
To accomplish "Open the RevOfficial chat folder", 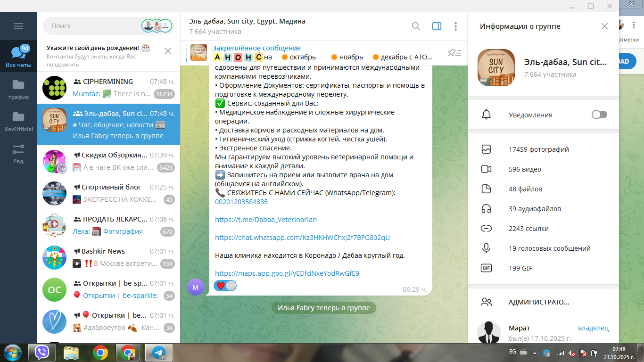I will click(18, 121).
